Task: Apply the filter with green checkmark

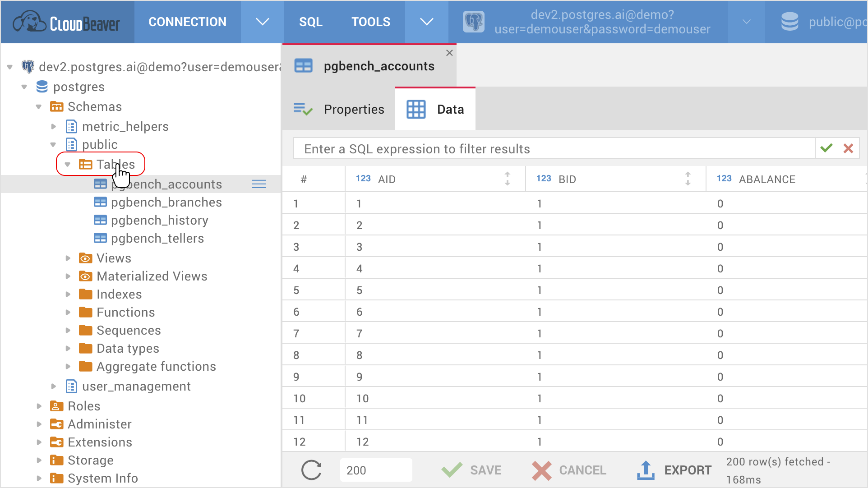Action: [826, 148]
